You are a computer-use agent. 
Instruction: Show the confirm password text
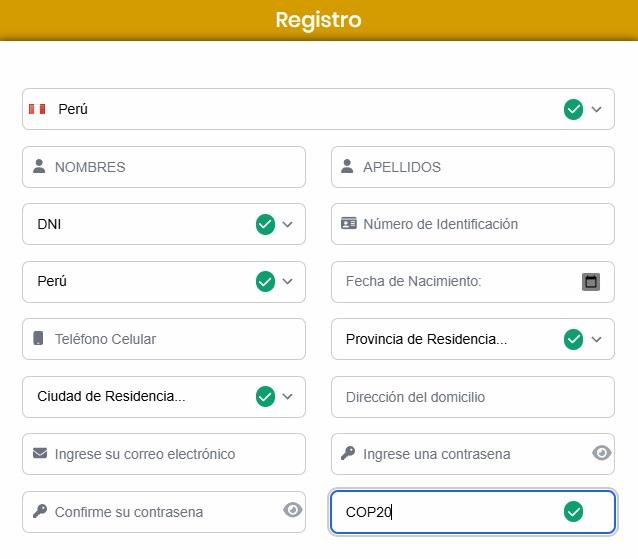292,511
